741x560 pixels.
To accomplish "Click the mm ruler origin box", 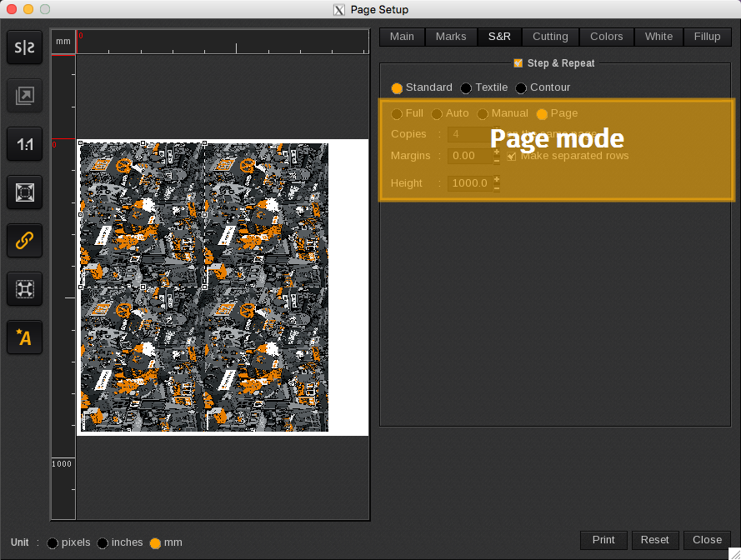I will tap(63, 42).
